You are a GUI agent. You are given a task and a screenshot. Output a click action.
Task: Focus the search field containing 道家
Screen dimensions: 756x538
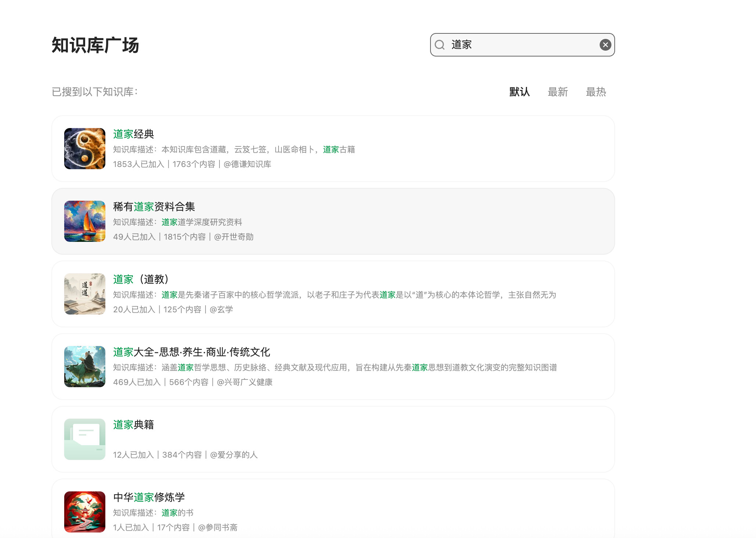point(522,45)
